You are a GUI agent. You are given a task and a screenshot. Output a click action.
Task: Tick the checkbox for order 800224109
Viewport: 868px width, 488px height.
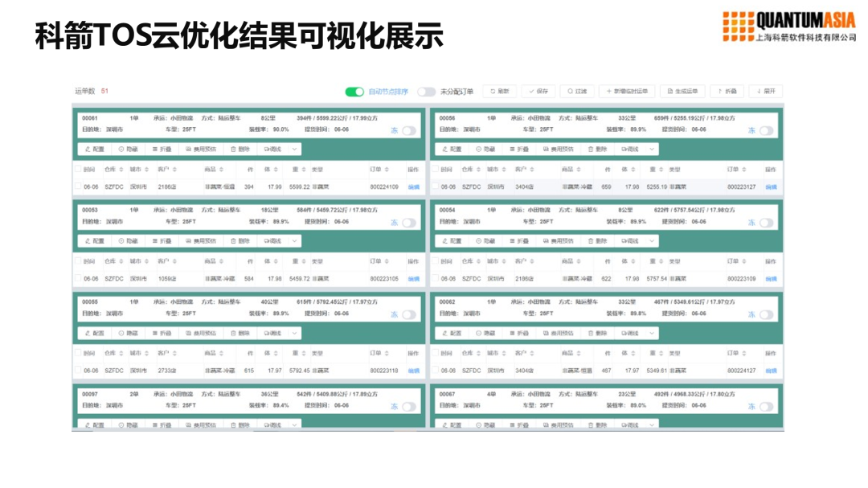coord(78,186)
